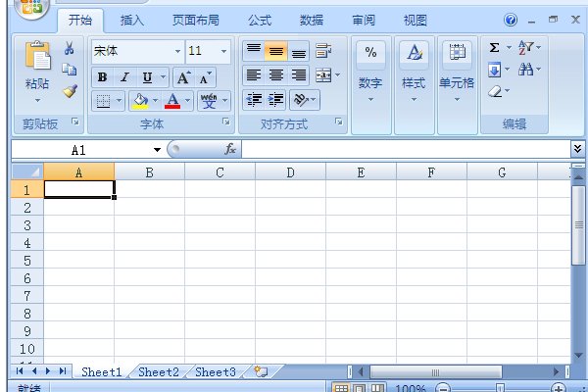
Task: Toggle Bold formatting
Action: tap(102, 77)
